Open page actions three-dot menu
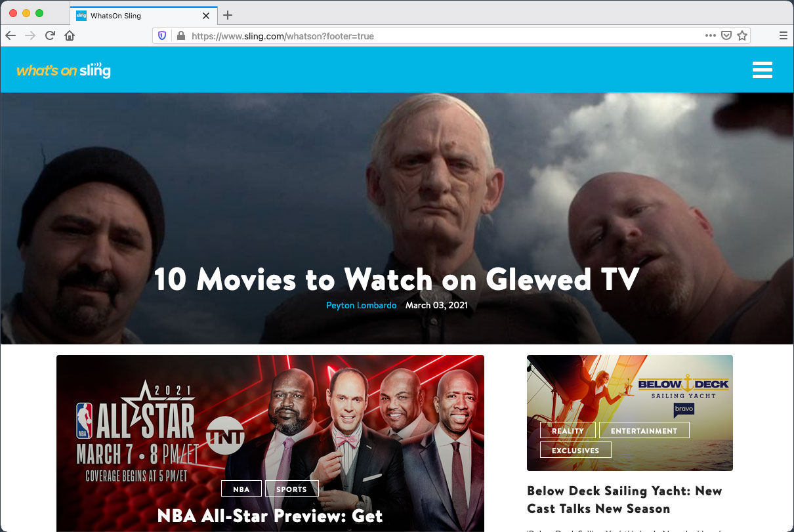Image resolution: width=794 pixels, height=532 pixels. pos(711,36)
